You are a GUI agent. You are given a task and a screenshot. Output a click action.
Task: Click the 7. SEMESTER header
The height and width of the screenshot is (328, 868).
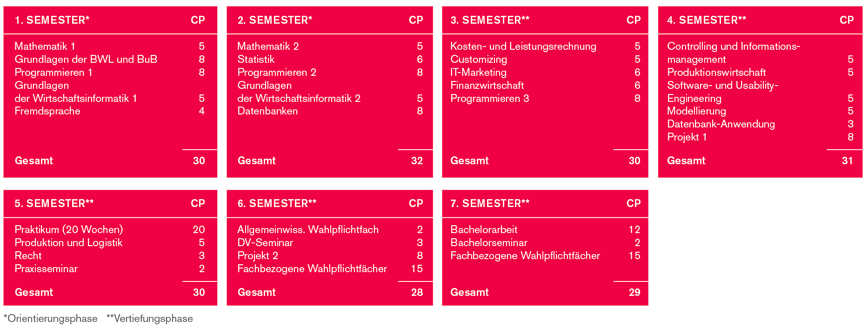click(490, 204)
